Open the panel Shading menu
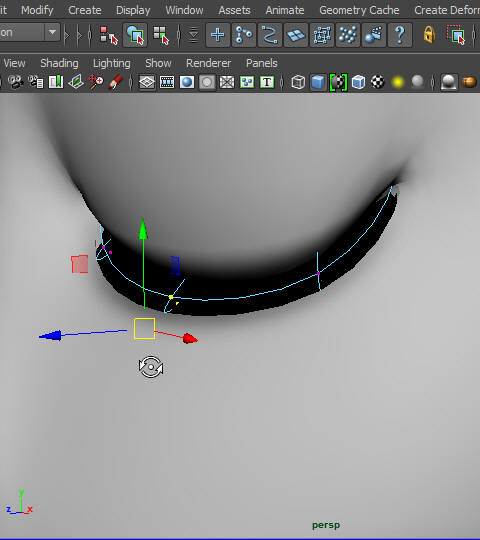 click(59, 63)
